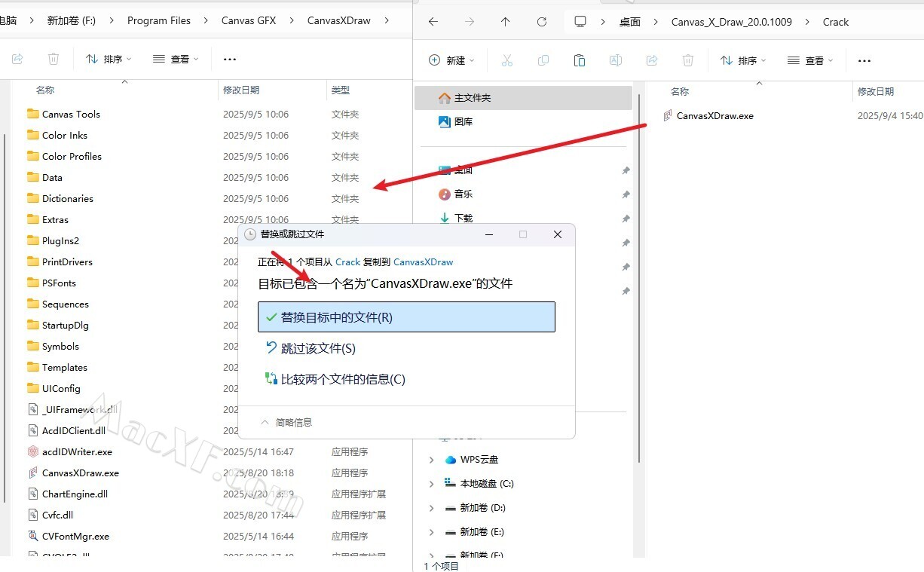
Task: Select the StartupDlg folder name
Action: (66, 325)
